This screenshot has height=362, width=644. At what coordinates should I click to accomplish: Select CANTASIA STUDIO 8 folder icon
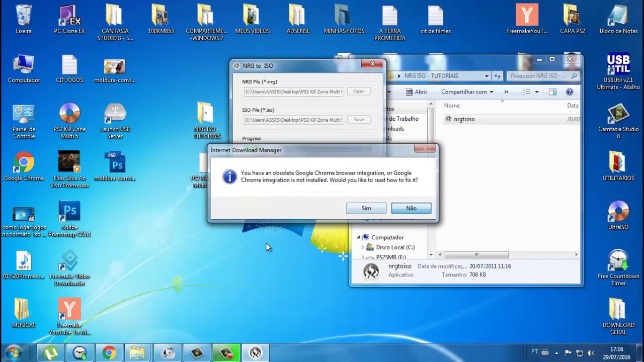pyautogui.click(x=115, y=22)
